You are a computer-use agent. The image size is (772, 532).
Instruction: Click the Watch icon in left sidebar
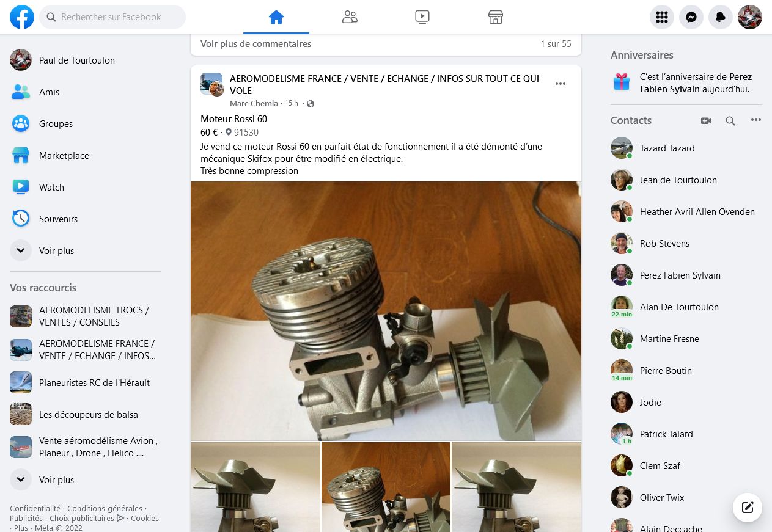coord(21,187)
